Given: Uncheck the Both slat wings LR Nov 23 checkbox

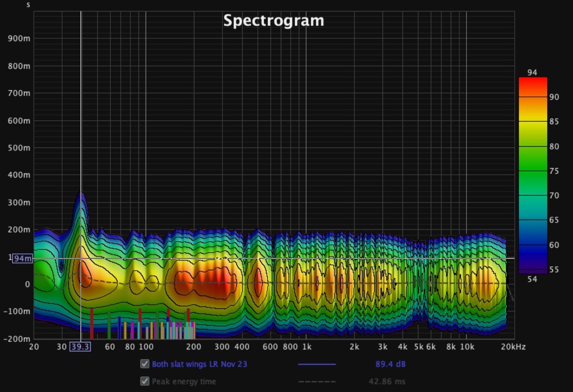Looking at the screenshot, I should 145,364.
